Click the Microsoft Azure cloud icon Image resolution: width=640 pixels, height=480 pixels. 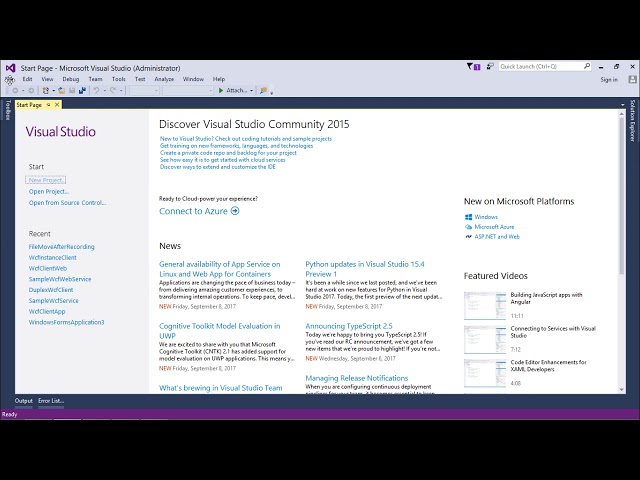[469, 227]
